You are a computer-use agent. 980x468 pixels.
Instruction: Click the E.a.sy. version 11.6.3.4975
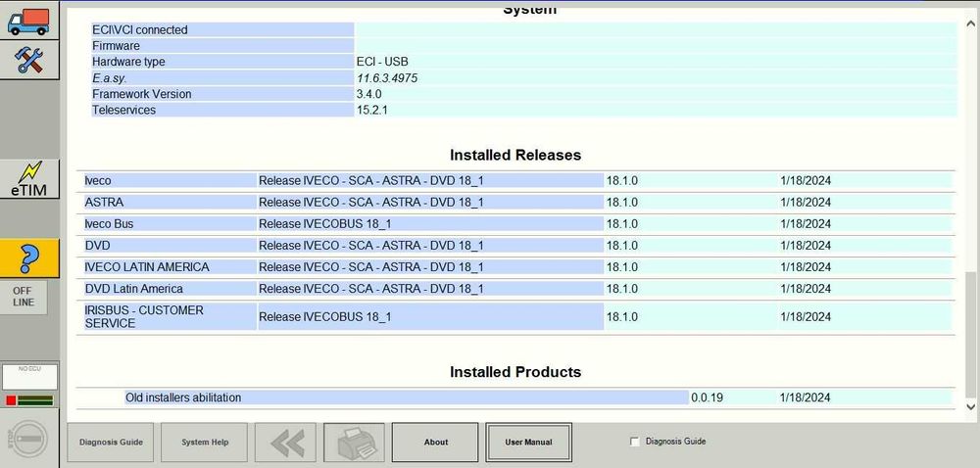[387, 78]
